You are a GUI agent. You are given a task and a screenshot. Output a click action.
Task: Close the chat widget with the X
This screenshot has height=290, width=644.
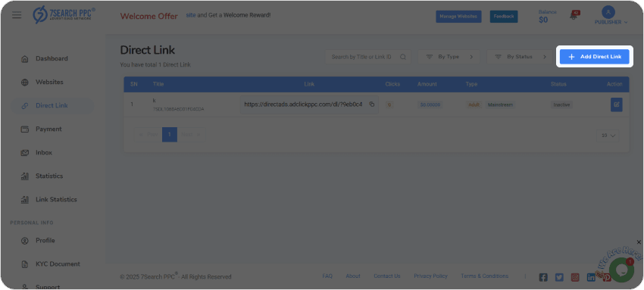(x=639, y=242)
